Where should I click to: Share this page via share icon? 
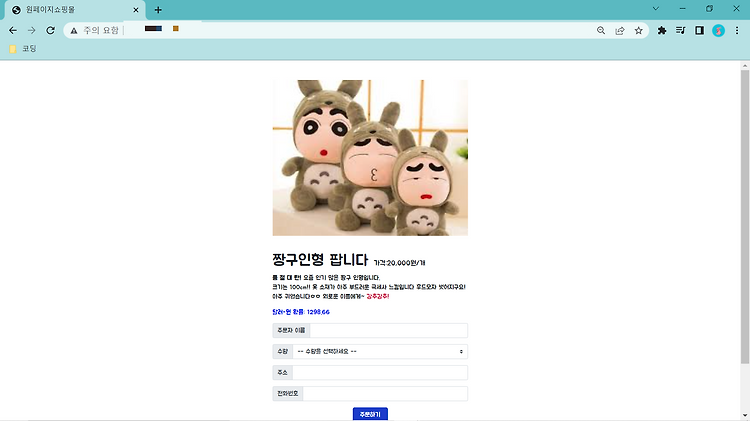point(620,30)
